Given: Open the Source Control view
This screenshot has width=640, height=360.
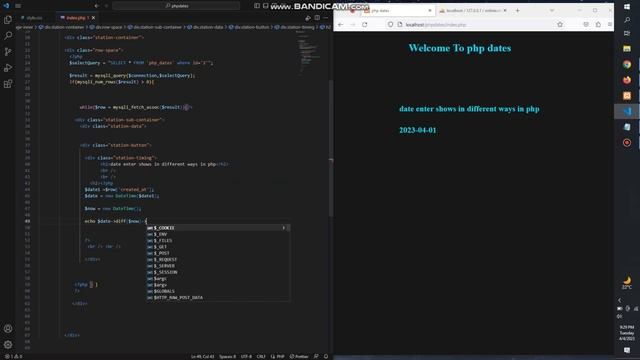Looking at the screenshot, I should (x=8, y=52).
